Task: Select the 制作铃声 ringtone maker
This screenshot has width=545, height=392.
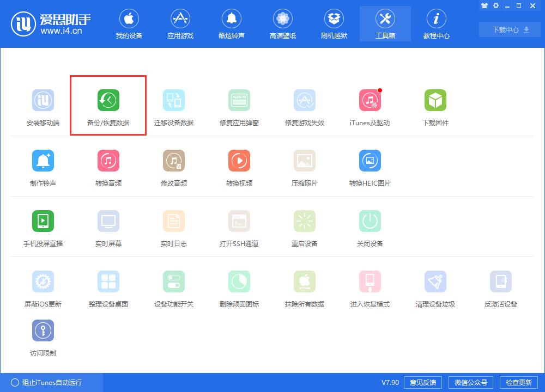Action: [43, 166]
